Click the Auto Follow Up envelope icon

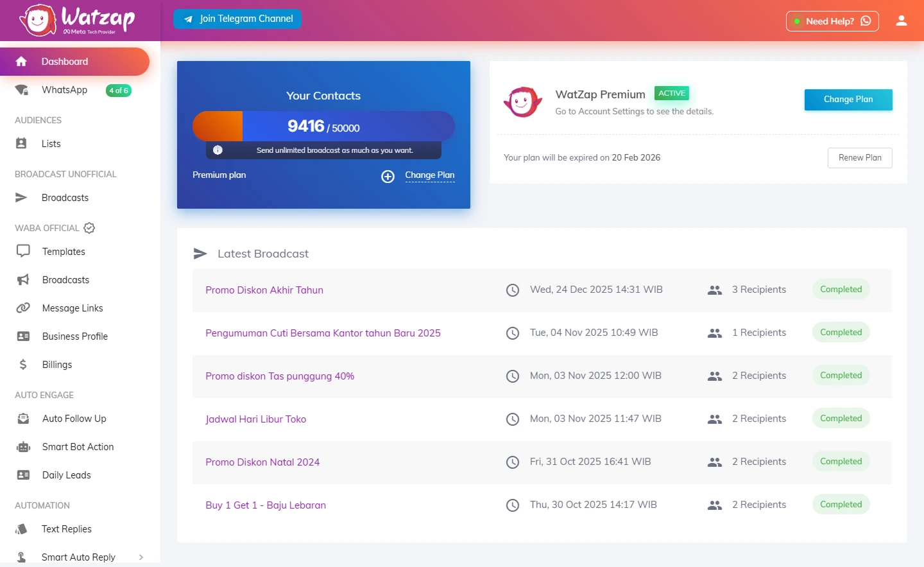pyautogui.click(x=23, y=419)
